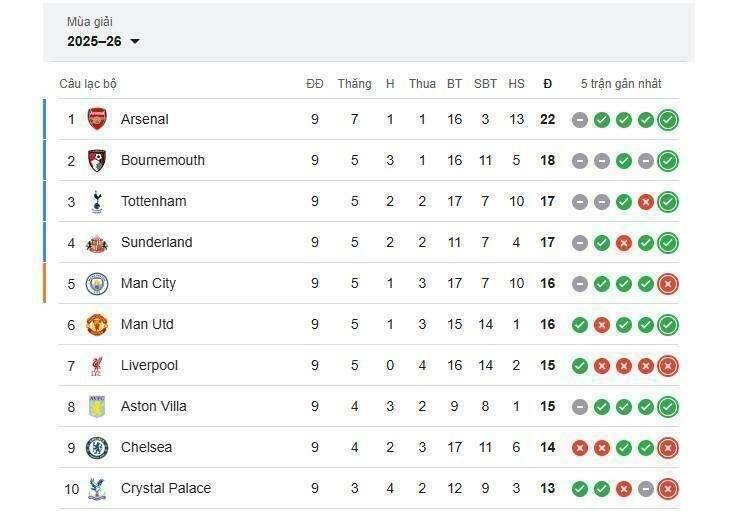Click the 5 trận gần nhất header
Screen dimensions: 737x511
point(621,84)
